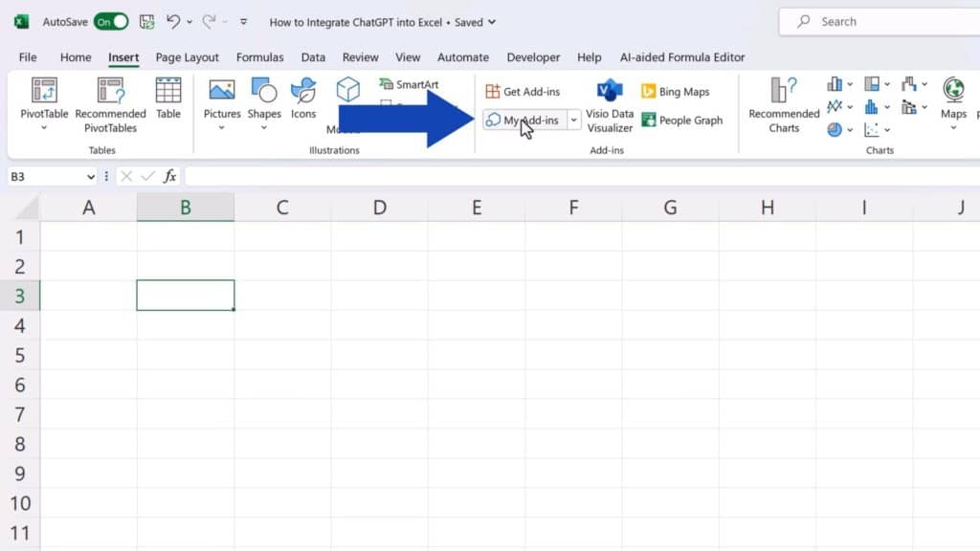Open the Data tab
This screenshot has width=980, height=551.
pos(313,56)
